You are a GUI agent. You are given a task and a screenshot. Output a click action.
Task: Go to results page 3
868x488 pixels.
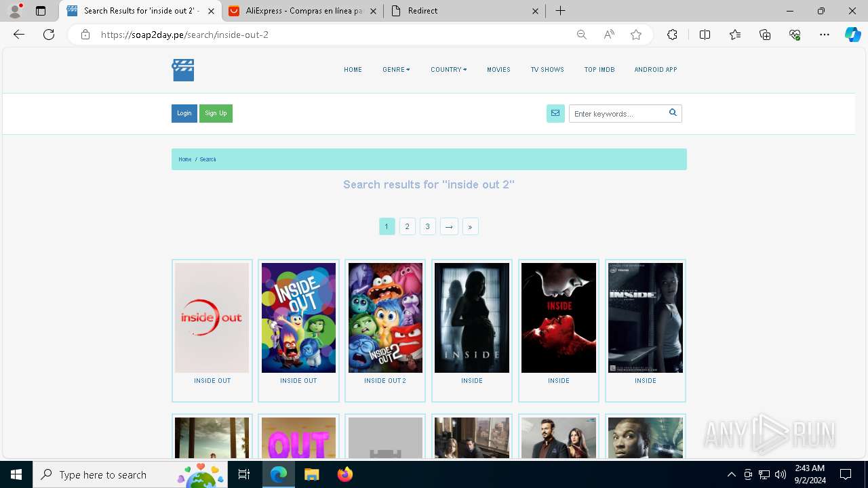point(427,226)
